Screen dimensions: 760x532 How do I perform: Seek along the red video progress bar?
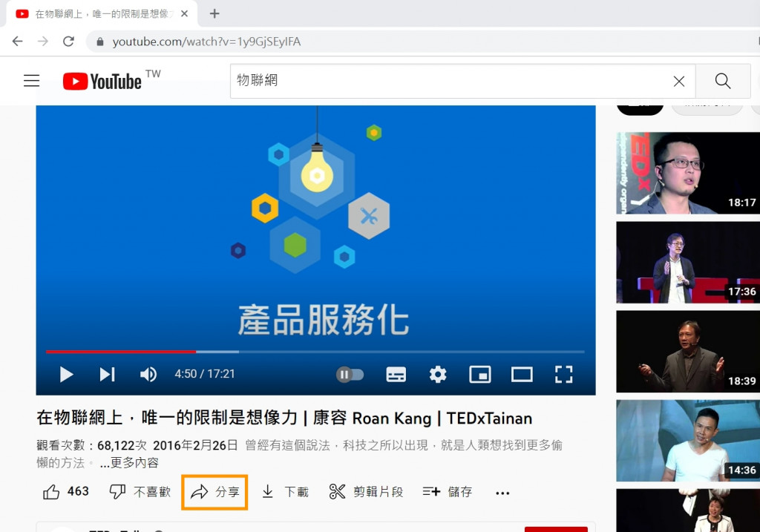[x=315, y=351]
